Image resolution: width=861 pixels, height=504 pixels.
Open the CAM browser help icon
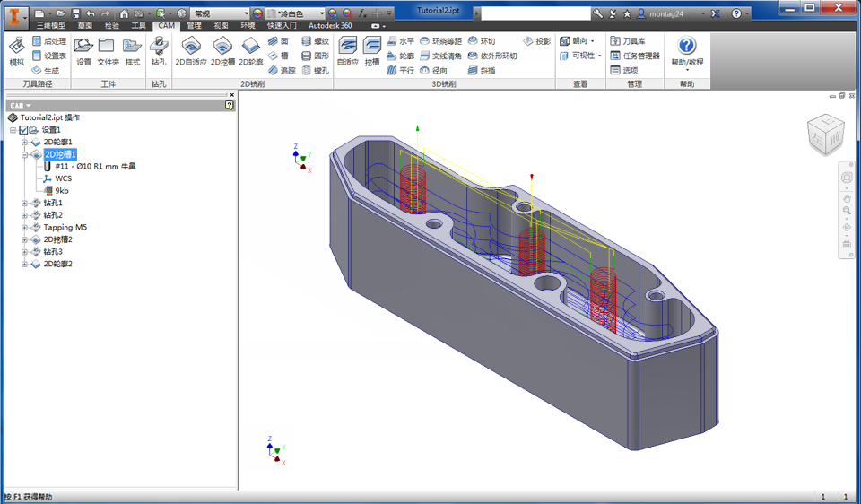click(230, 106)
